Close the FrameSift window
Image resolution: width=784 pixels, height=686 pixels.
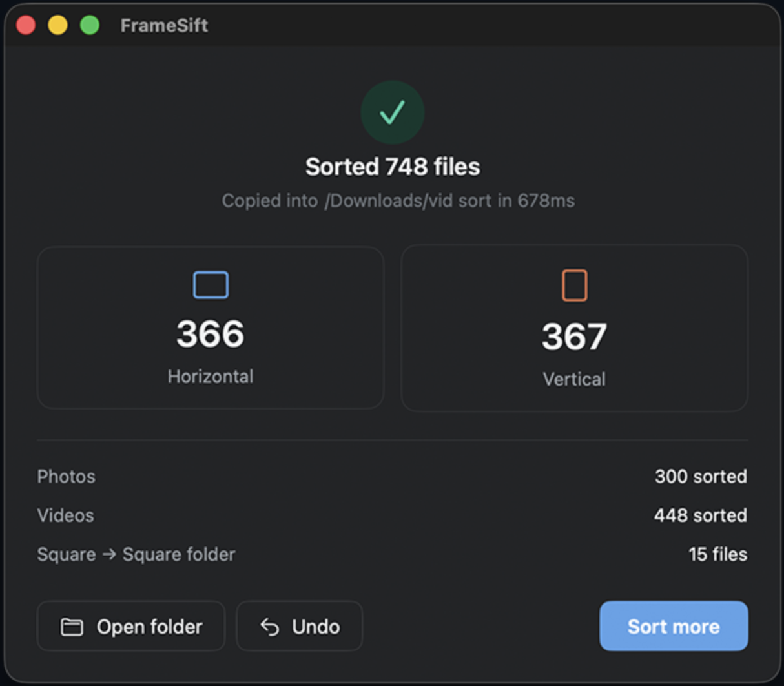coord(26,25)
